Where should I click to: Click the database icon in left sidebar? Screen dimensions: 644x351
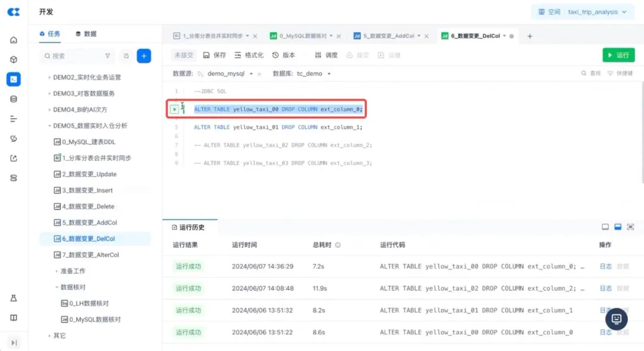tap(14, 99)
